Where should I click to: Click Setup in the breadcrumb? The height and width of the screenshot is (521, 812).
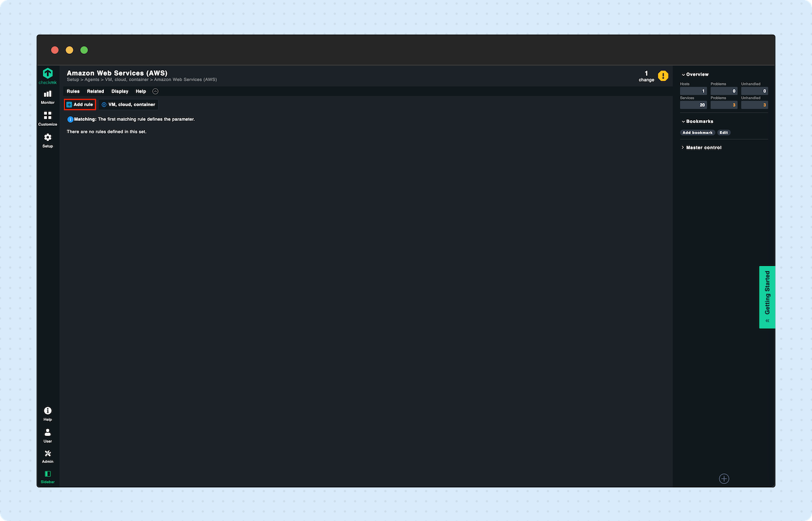[x=73, y=80]
